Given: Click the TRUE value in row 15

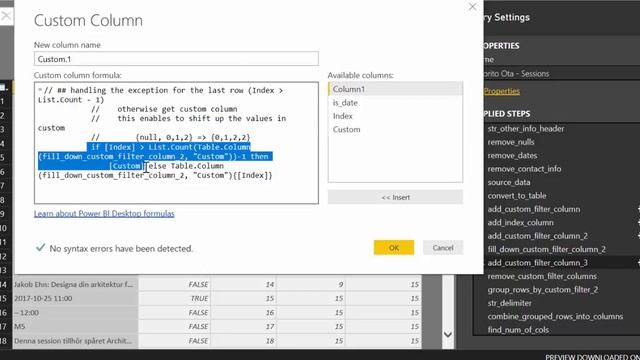Looking at the screenshot, I should tap(175, 298).
